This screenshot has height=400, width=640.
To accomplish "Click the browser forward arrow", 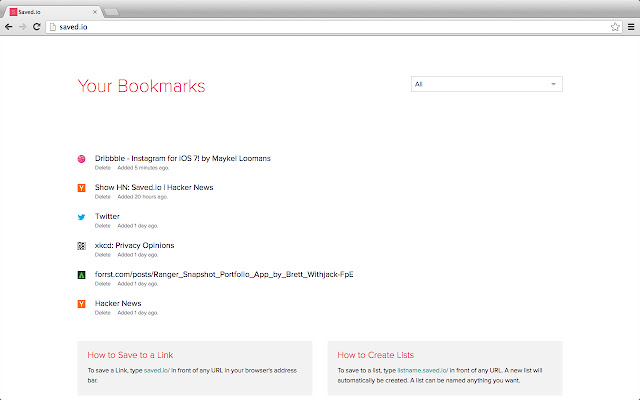I will (x=22, y=27).
